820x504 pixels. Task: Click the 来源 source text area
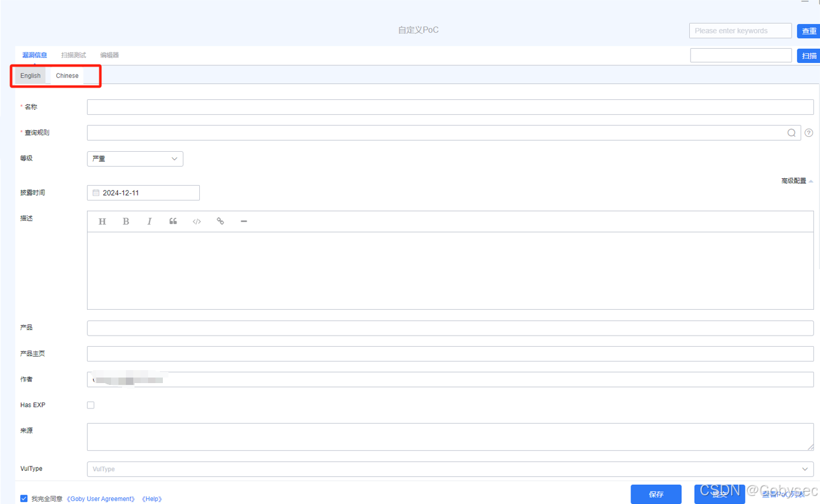tap(450, 437)
